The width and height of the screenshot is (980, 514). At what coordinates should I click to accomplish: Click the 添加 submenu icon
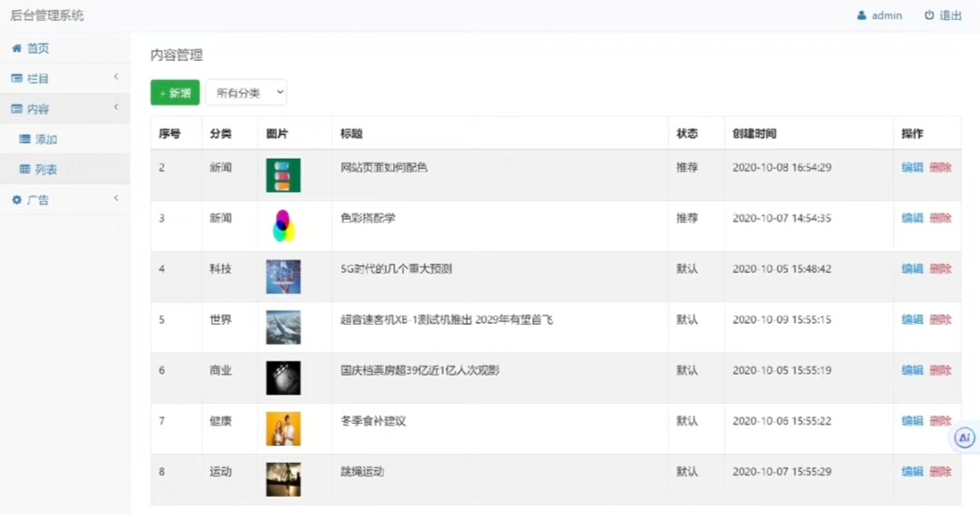[x=25, y=139]
